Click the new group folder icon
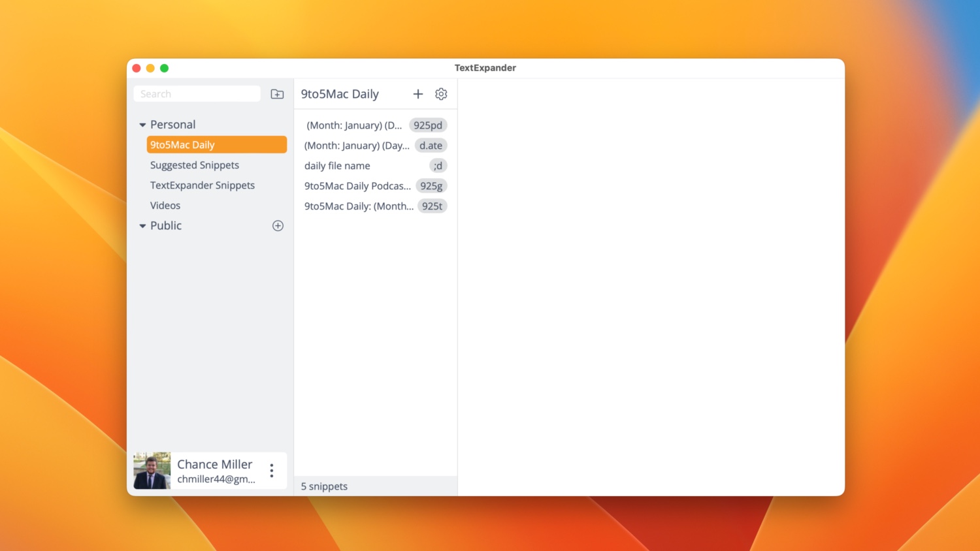The image size is (980, 551). (x=277, y=93)
